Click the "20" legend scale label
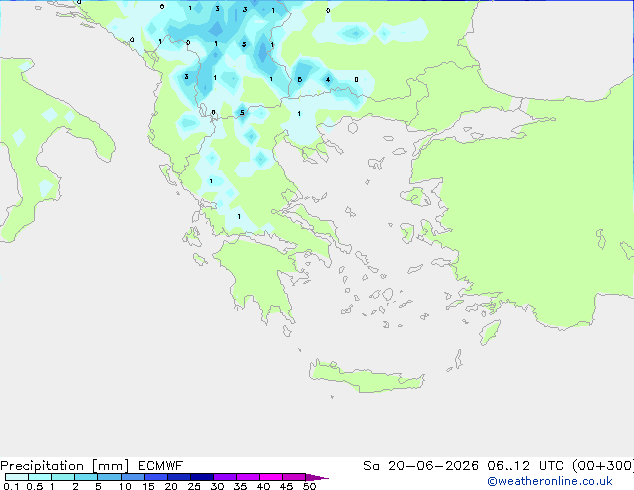The image size is (634, 490). pos(171,486)
